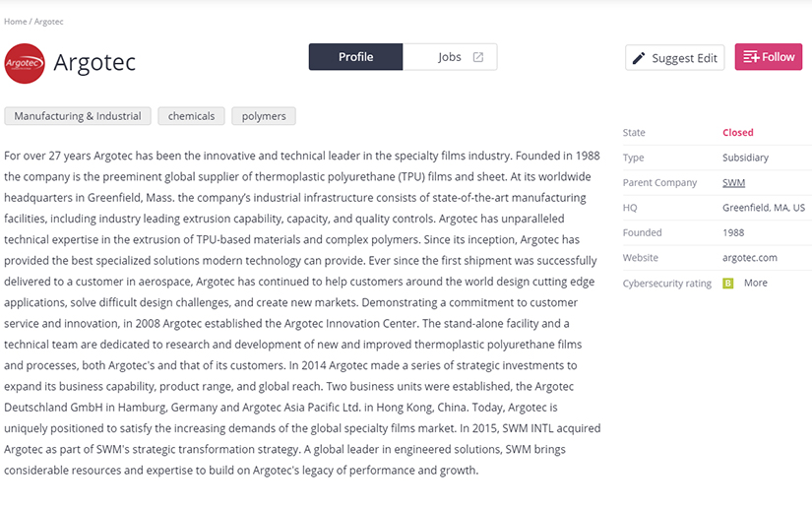The image size is (812, 508).
Task: Click the HQ label
Action: pos(630,208)
